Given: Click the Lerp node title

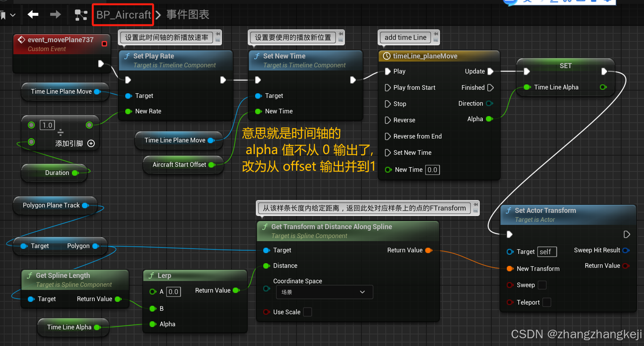Looking at the screenshot, I should 164,276.
